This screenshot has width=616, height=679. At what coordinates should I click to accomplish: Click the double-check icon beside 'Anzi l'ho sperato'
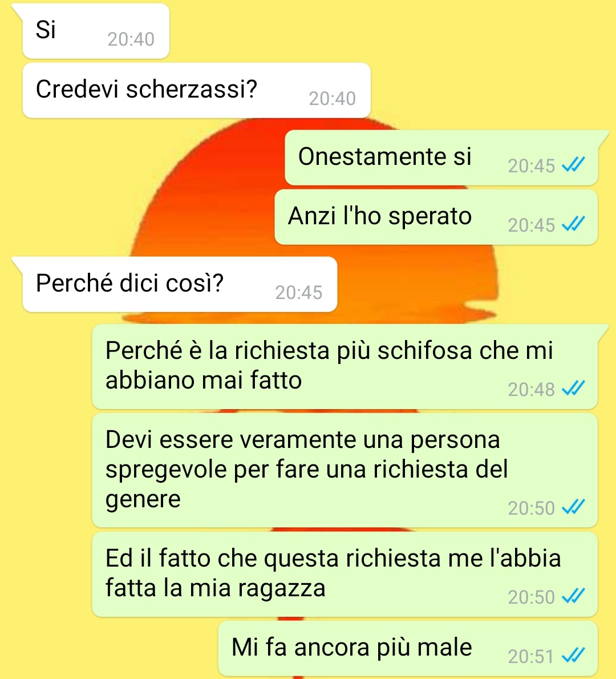click(x=573, y=224)
